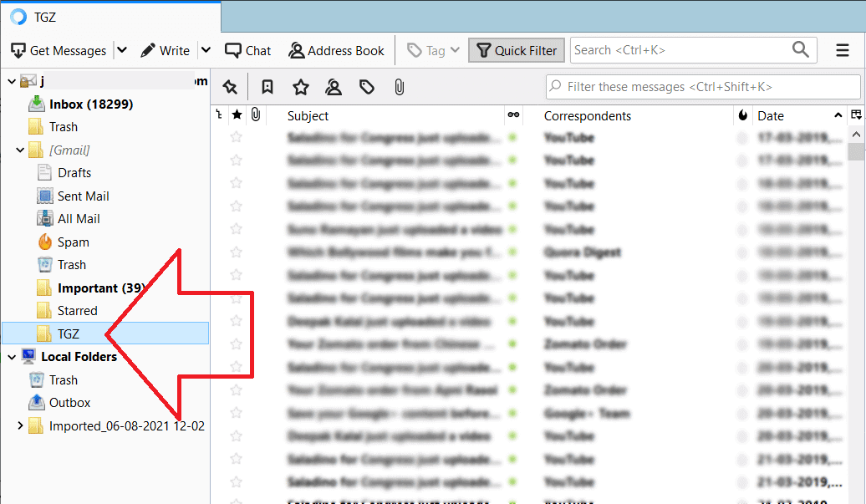Open the Chat toolbar button
866x504 pixels.
[248, 51]
